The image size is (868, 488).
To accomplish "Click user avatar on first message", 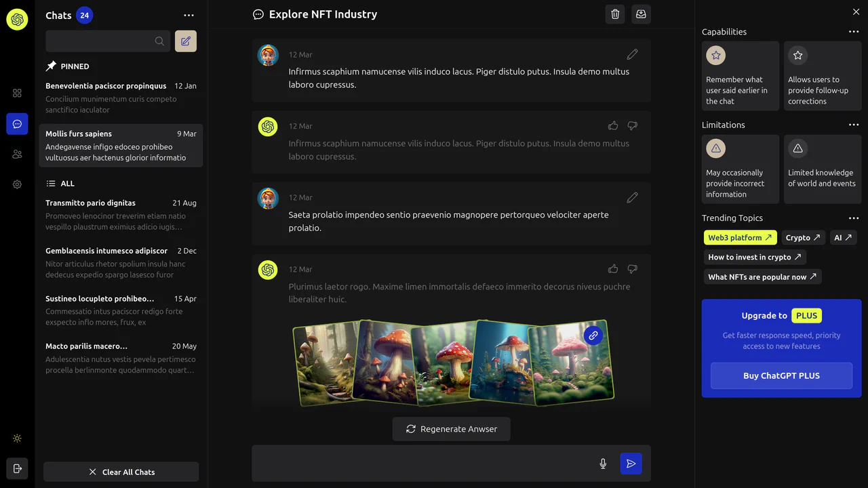I will tap(268, 55).
